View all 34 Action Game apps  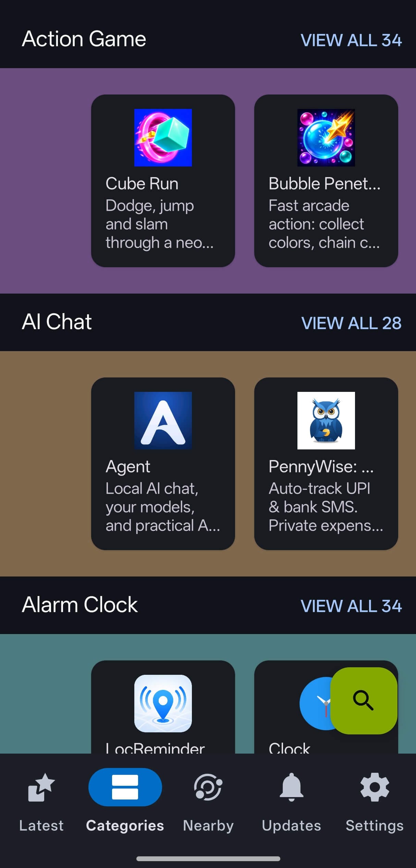[351, 40]
